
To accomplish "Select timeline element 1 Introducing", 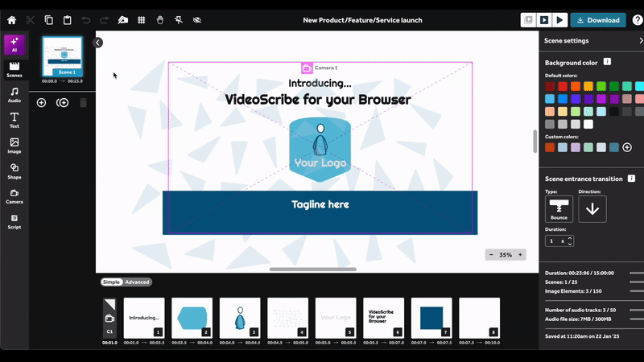I will tap(144, 318).
